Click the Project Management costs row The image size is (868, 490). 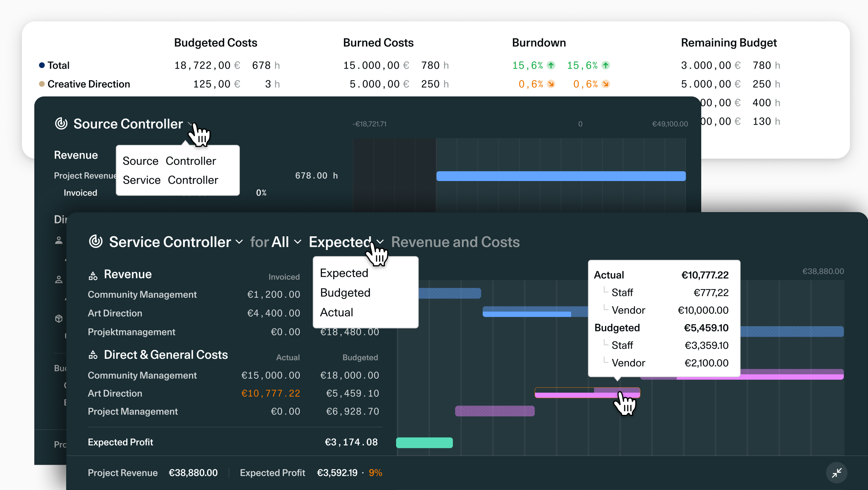[x=233, y=412]
